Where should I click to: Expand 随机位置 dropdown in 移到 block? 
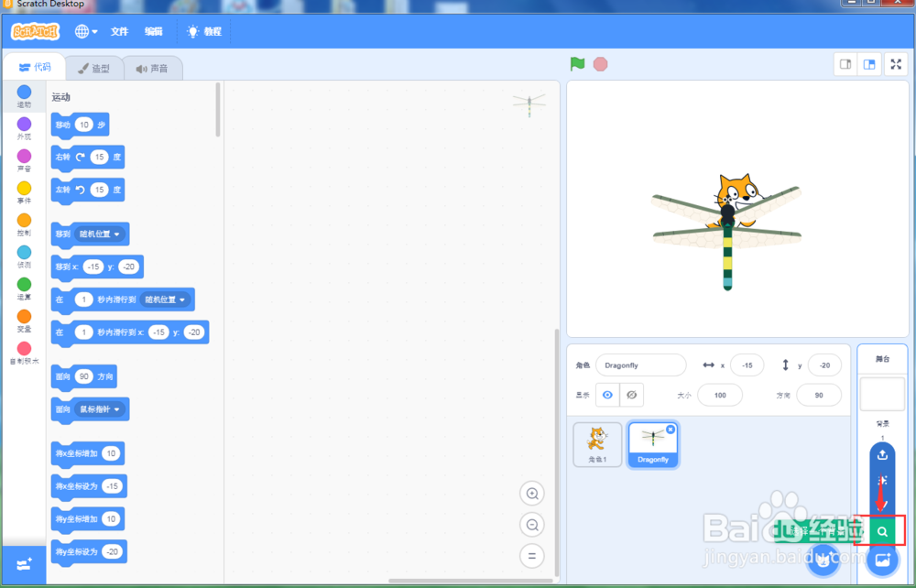[99, 234]
